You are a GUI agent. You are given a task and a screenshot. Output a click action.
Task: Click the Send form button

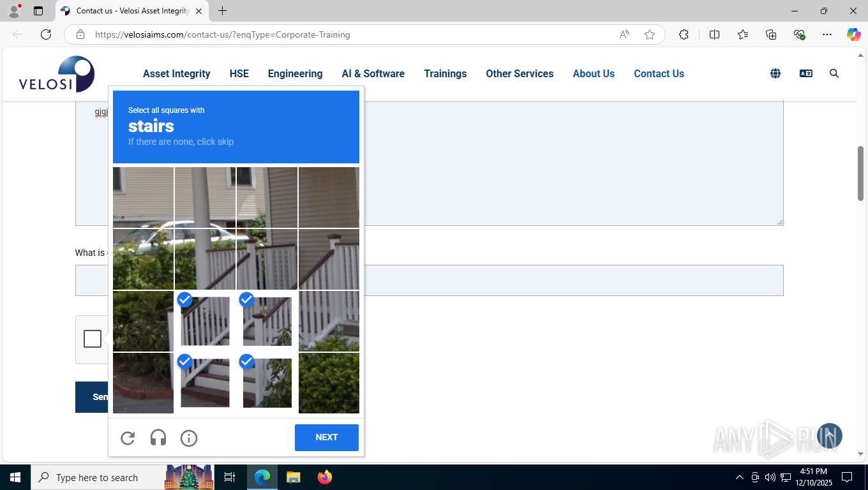coord(92,397)
